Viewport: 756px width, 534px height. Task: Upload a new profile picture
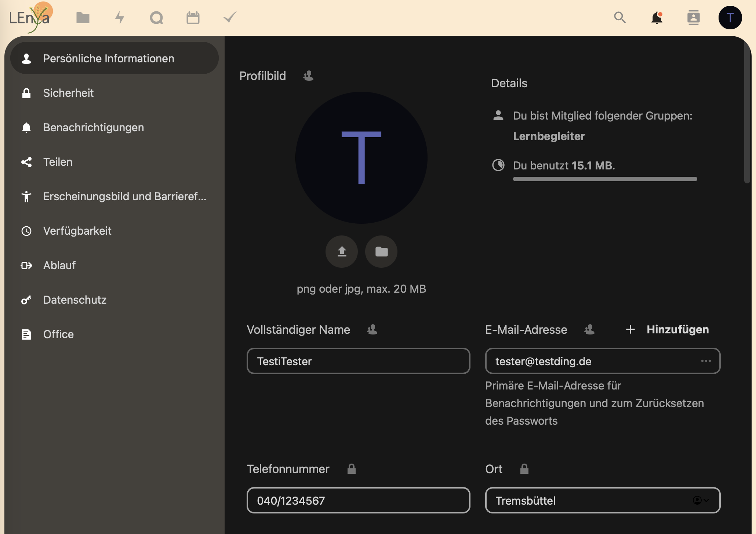(x=342, y=252)
